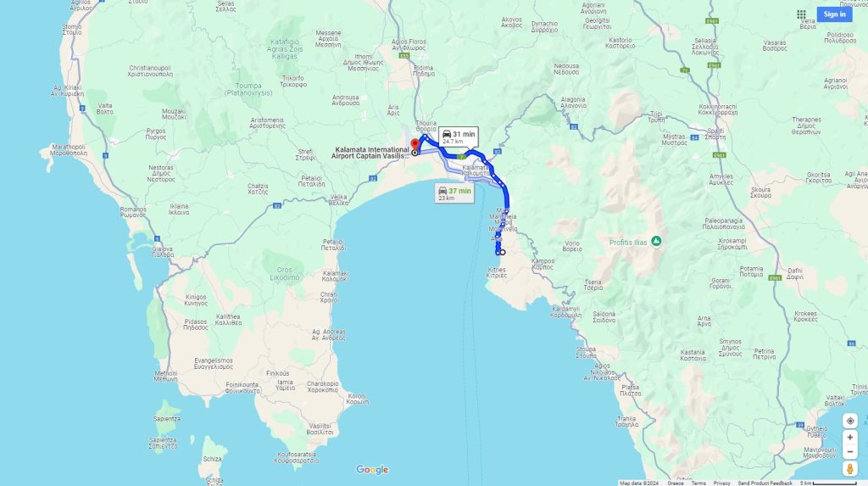
Task: Click Send Product Feedback link
Action: pos(765,483)
